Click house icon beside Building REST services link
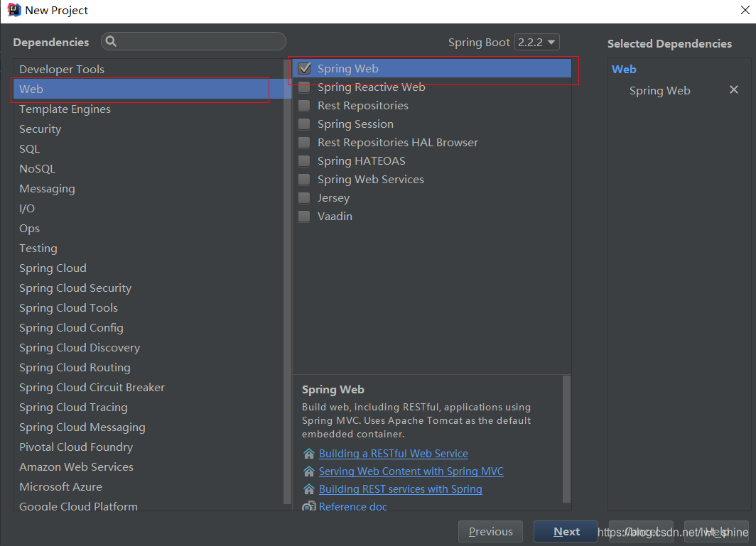Screen dimensions: 756x546 click(309, 489)
